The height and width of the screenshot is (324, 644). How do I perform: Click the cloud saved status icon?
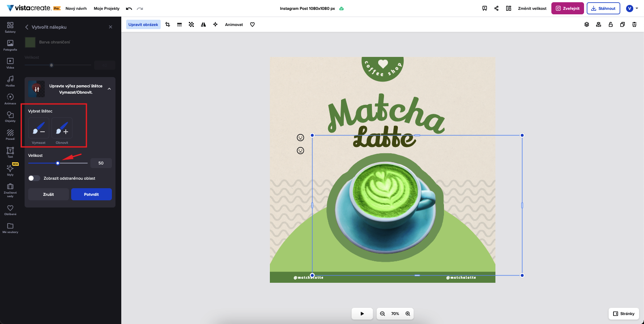click(x=341, y=9)
